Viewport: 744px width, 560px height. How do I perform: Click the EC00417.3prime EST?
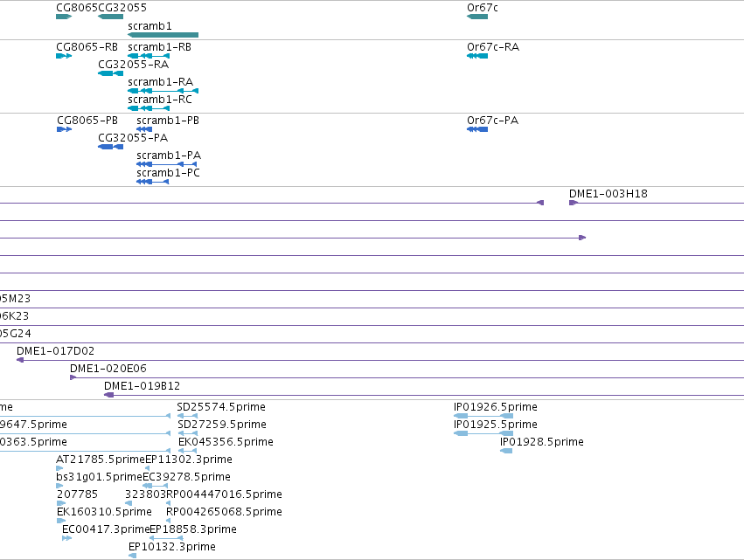pos(67,538)
